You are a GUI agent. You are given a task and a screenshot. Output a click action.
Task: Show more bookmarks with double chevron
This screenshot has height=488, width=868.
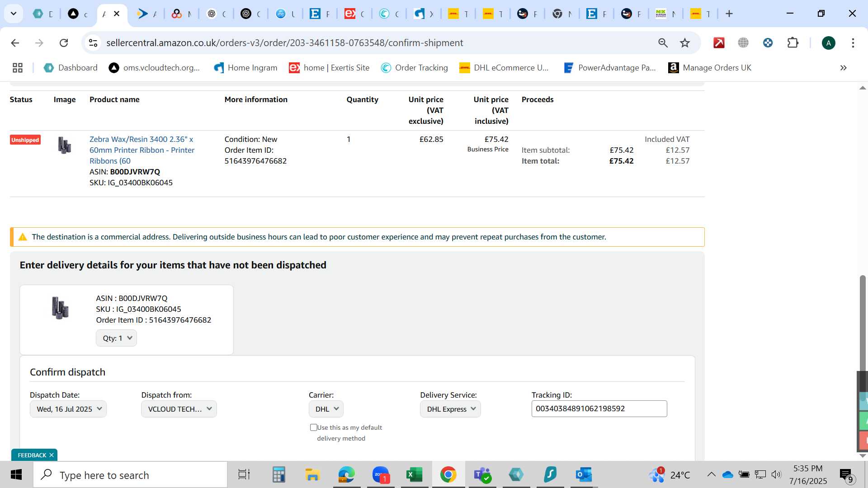843,68
